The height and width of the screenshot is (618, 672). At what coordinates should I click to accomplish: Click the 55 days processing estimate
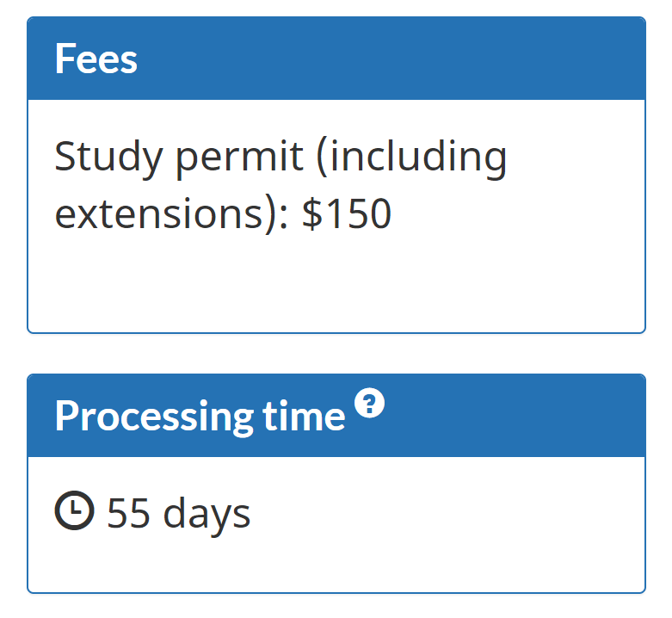click(x=179, y=513)
